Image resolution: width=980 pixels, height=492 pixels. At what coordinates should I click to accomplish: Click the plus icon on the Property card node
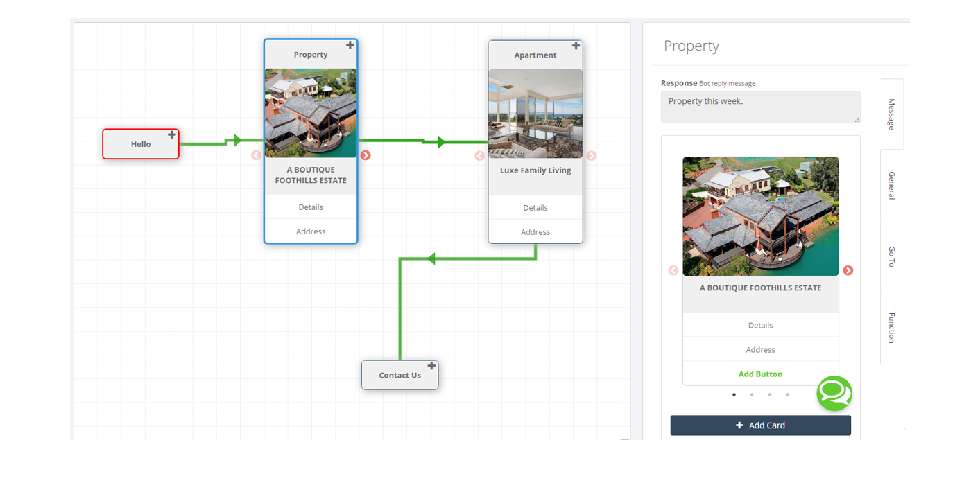click(350, 44)
